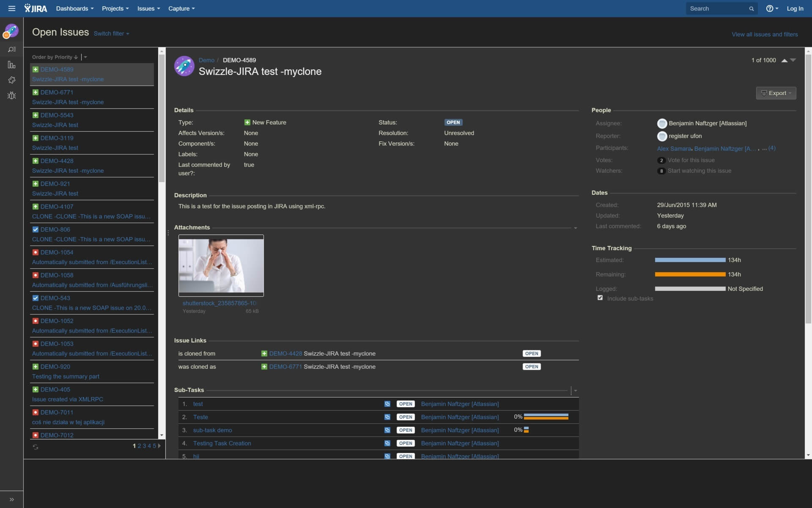
Task: Open the bug icon in the sidebar
Action: (x=12, y=95)
